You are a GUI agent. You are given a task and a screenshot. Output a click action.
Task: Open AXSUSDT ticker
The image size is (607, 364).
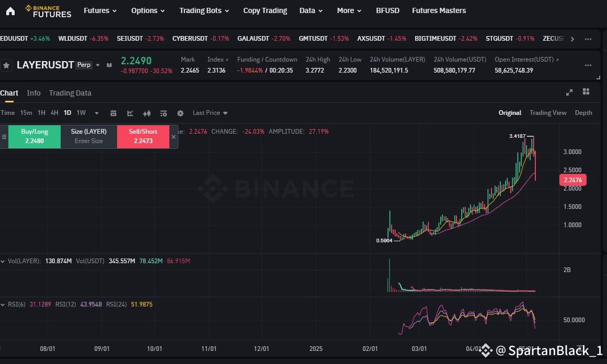tap(382, 39)
